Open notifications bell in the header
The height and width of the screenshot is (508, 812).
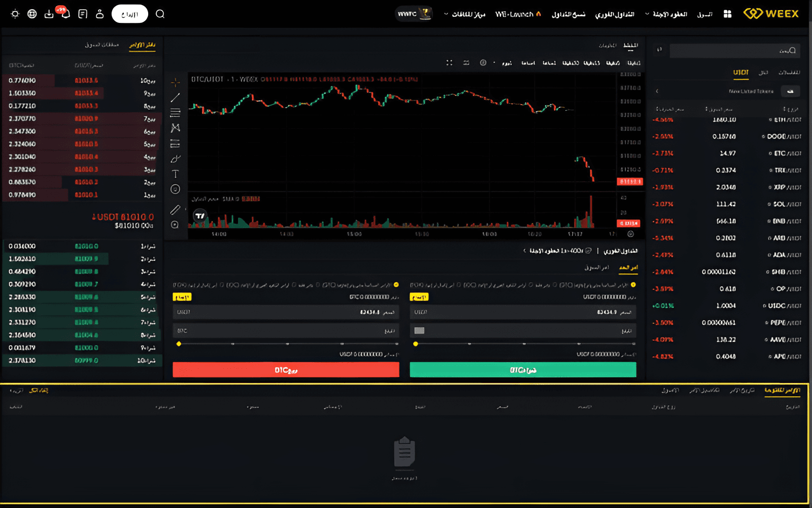66,14
